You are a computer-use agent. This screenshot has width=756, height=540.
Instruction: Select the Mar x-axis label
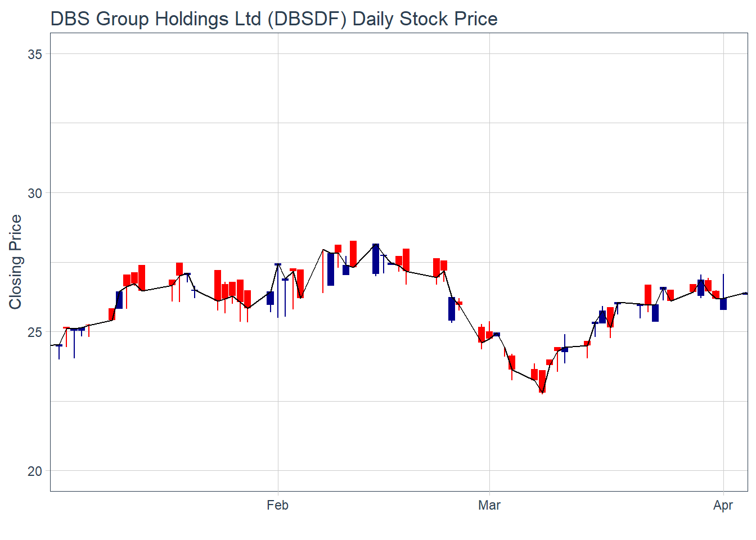(489, 505)
